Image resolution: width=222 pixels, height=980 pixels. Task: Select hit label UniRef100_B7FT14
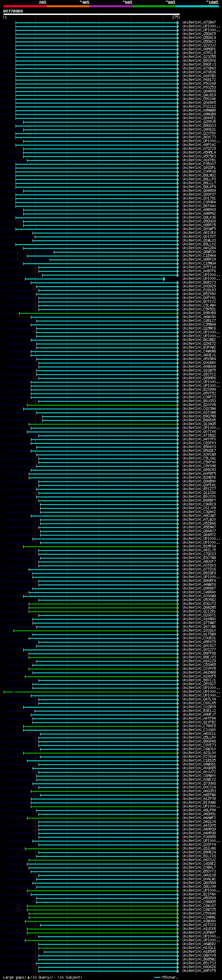pos(199,267)
